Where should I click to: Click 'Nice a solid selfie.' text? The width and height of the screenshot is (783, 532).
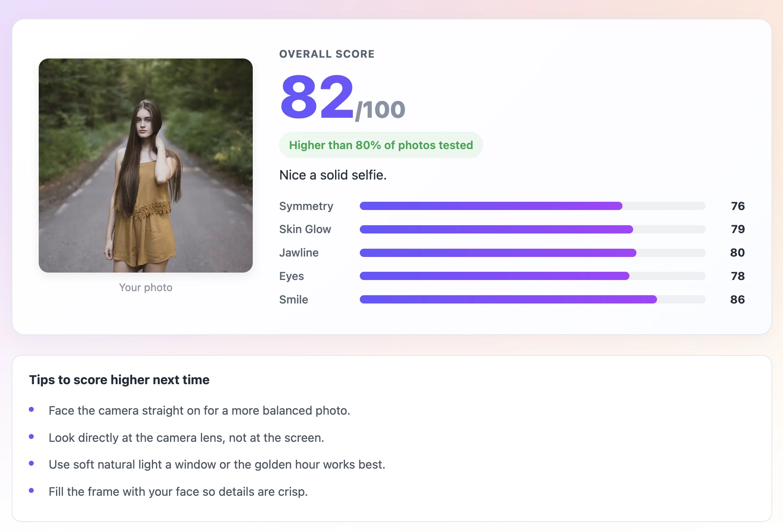[333, 175]
